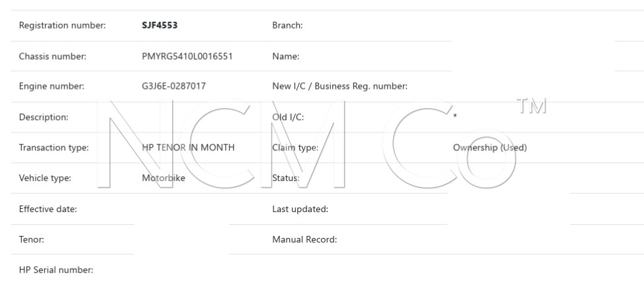Click the Effective date label

[48, 209]
